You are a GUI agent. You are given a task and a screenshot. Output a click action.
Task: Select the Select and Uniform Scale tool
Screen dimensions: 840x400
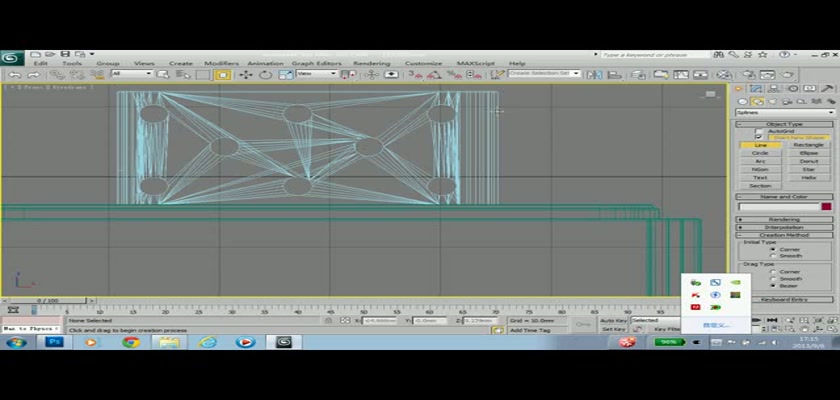286,74
